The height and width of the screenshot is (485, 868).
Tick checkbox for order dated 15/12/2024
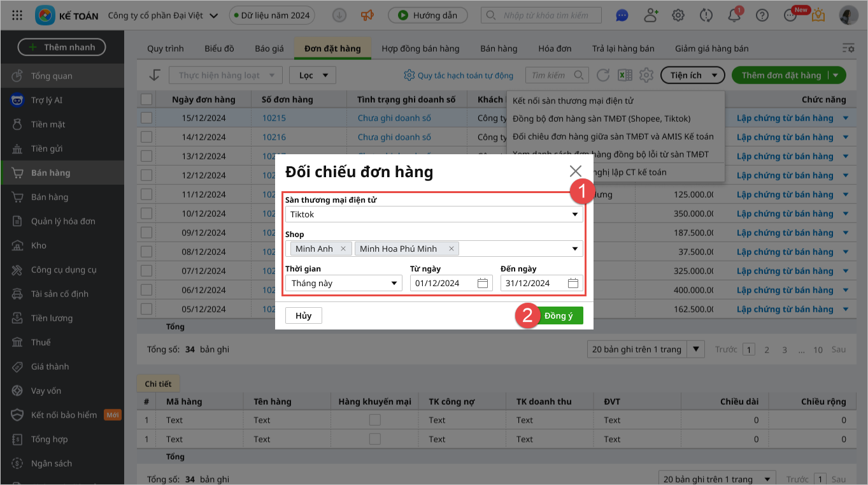pos(146,118)
